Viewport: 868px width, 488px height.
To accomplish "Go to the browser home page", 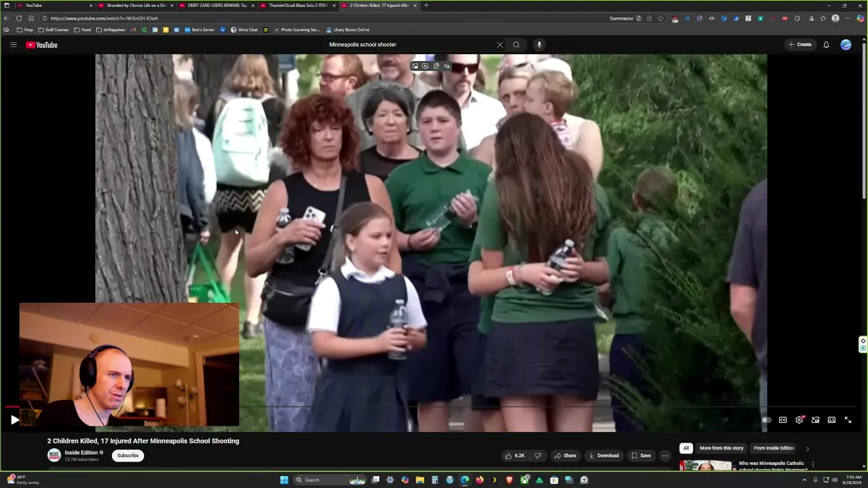I will point(31,18).
